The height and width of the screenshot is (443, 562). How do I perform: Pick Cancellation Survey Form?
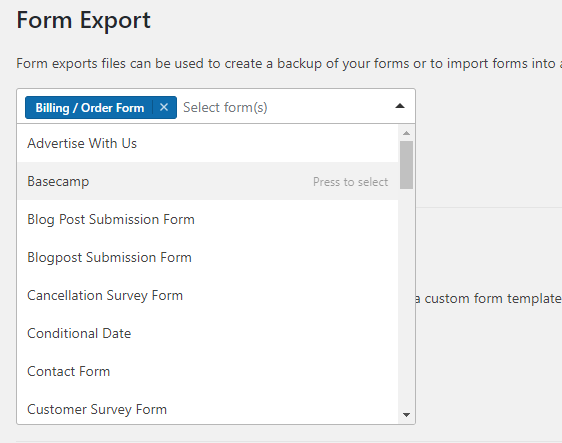click(208, 295)
